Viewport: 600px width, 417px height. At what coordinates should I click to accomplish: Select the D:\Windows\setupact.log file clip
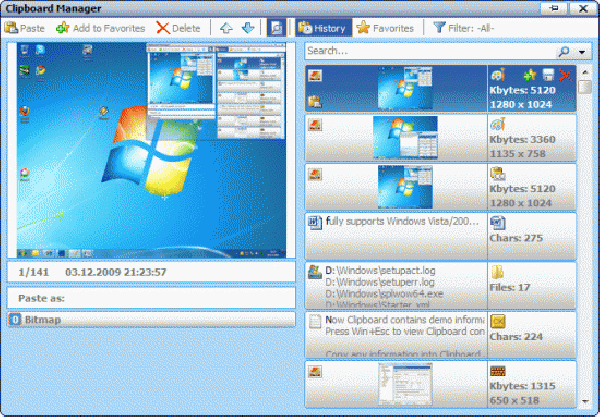396,286
